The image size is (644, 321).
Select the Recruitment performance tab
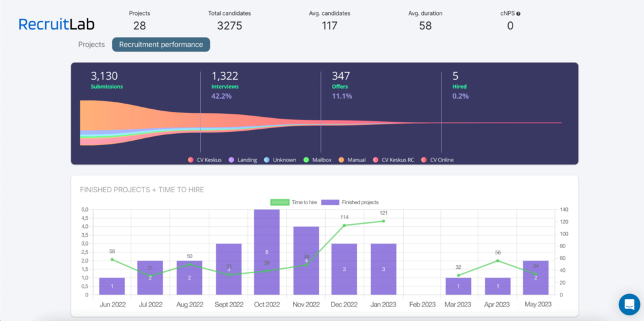[x=161, y=45]
